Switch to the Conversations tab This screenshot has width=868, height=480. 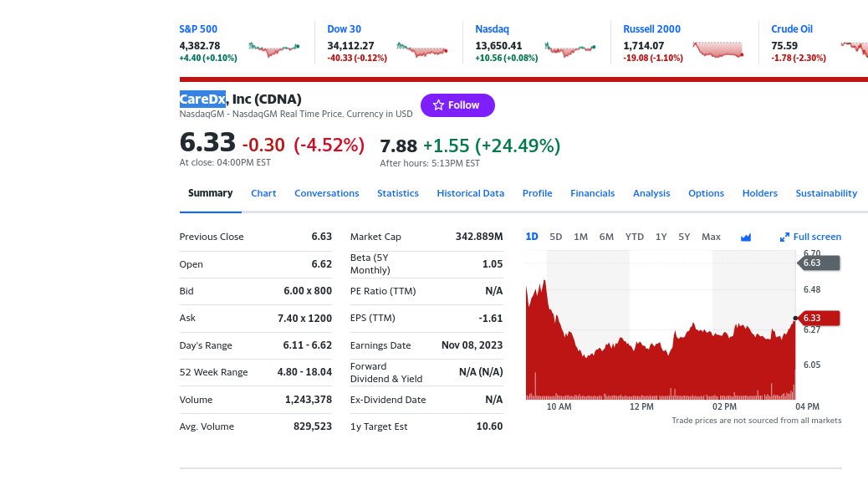click(327, 193)
